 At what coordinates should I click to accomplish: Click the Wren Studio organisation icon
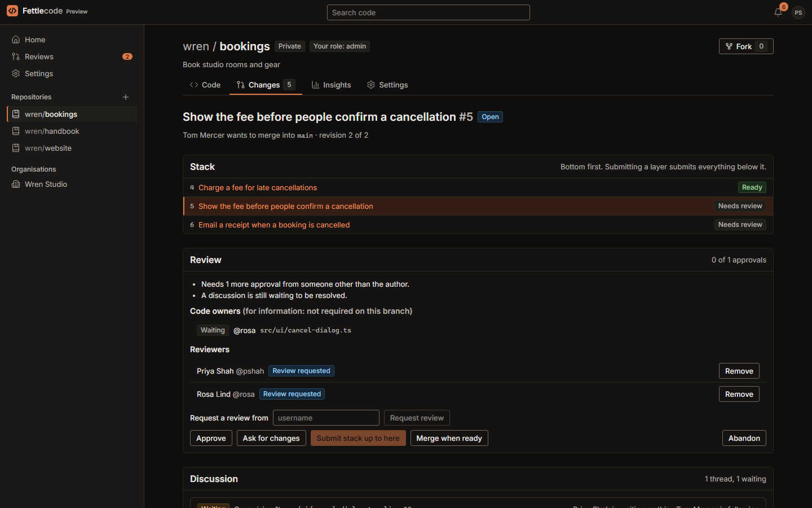[x=16, y=184]
